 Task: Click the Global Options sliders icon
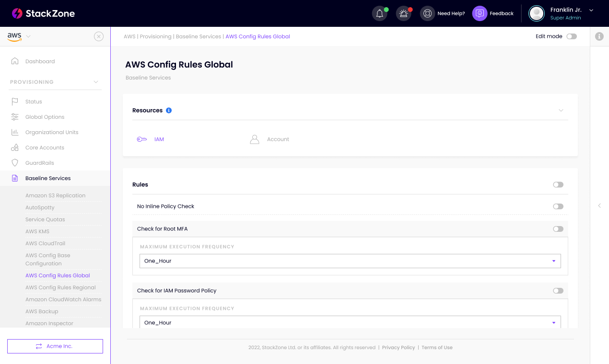(15, 117)
